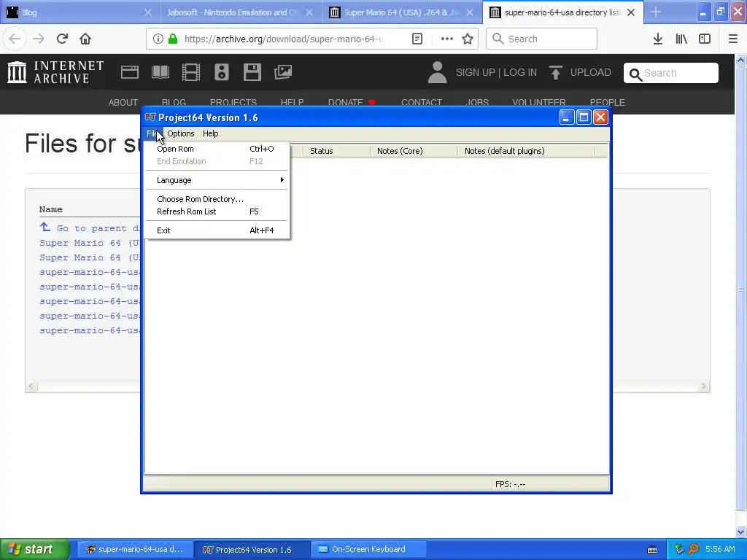Click the Firefox toolbar Search field
This screenshot has width=747, height=560.
(541, 39)
